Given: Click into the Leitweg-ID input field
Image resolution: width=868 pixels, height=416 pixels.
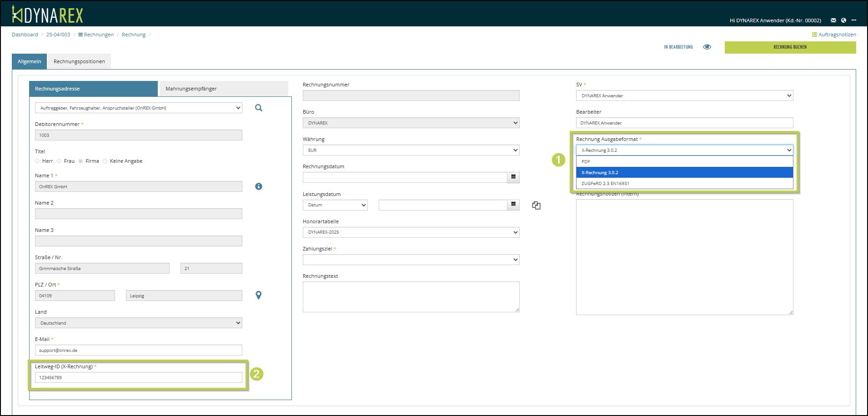Looking at the screenshot, I should coord(138,377).
